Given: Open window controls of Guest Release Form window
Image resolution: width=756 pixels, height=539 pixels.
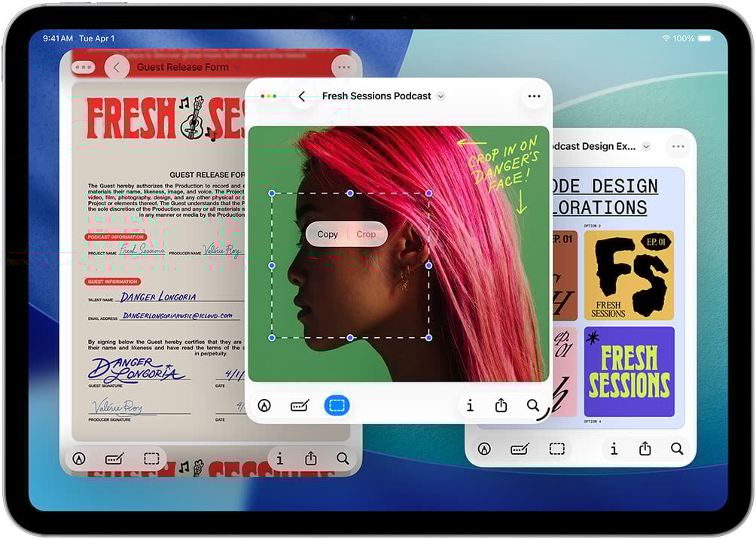Looking at the screenshot, I should coord(84,68).
